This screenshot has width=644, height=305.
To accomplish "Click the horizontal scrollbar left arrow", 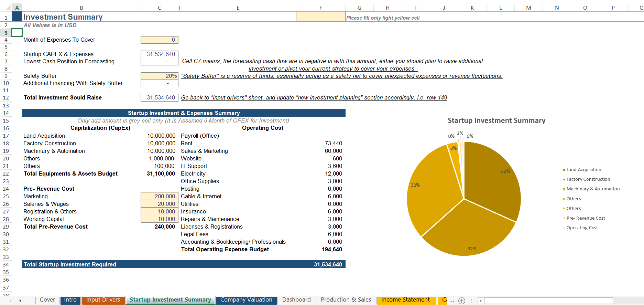I will pos(480,301).
